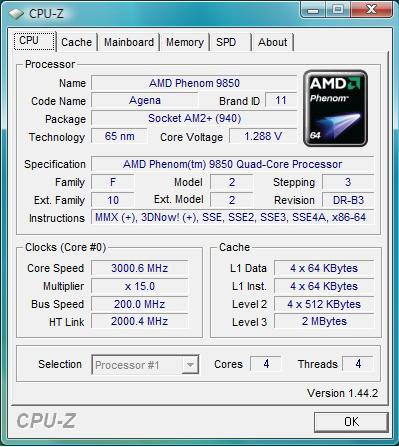Expand the Processor #1 selection dropdown
This screenshot has width=399, height=447.
click(x=145, y=365)
